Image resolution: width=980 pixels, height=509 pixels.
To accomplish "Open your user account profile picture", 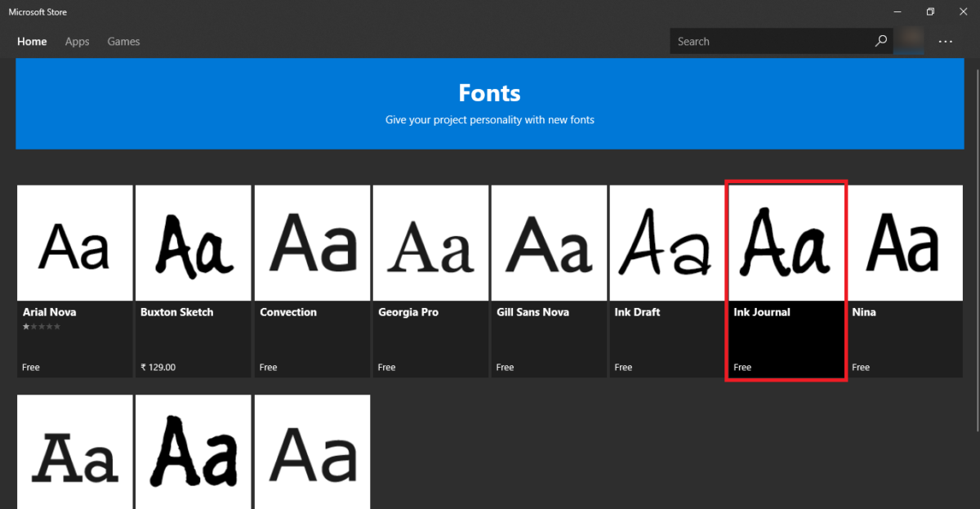I will pos(909,40).
